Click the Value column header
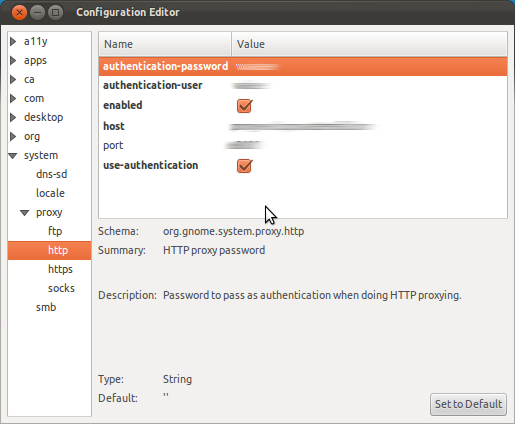This screenshot has height=424, width=515. click(x=369, y=44)
